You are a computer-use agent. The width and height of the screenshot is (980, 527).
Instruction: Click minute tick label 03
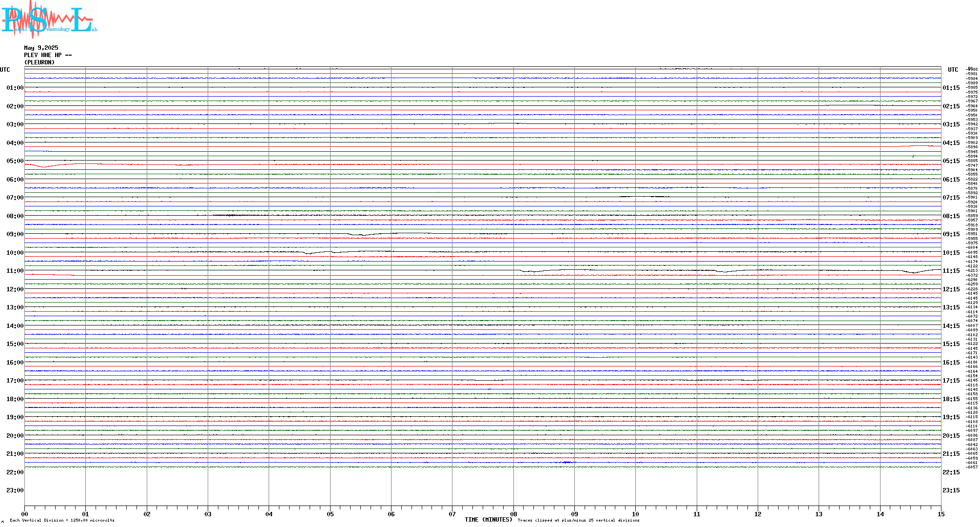(208, 514)
